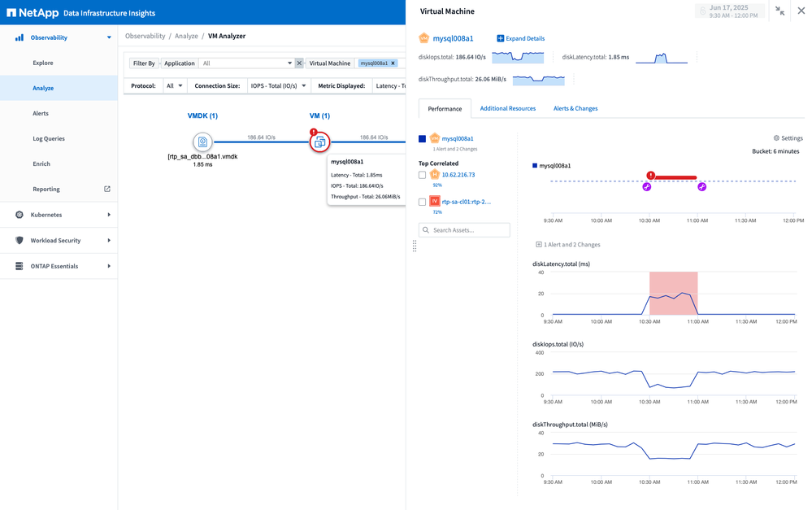Click the Workload Security shield icon
Screen dimensions: 812x510
pos(20,241)
